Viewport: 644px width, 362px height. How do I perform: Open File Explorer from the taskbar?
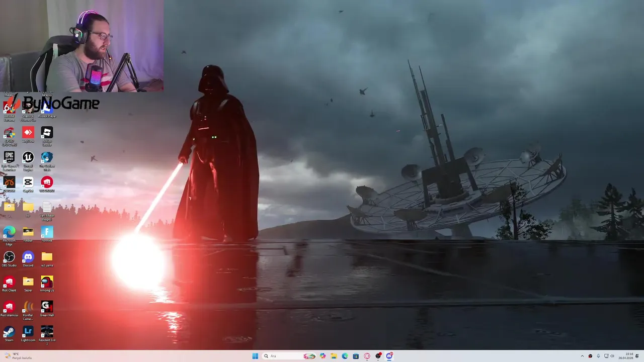[x=334, y=356]
